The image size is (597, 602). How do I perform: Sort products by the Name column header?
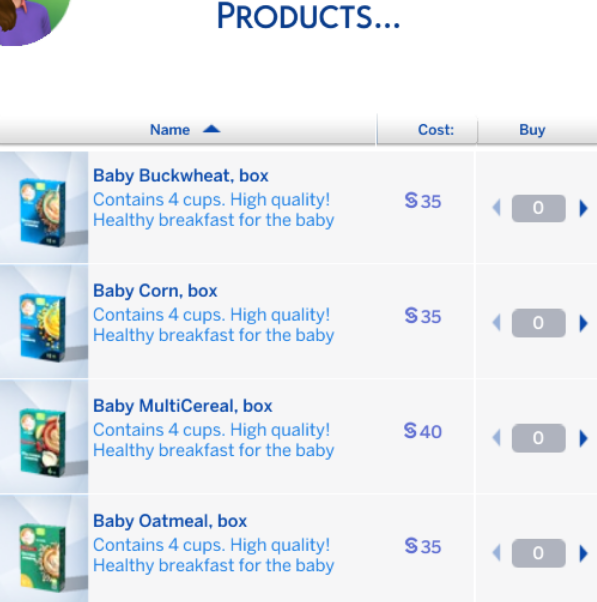[x=170, y=130]
